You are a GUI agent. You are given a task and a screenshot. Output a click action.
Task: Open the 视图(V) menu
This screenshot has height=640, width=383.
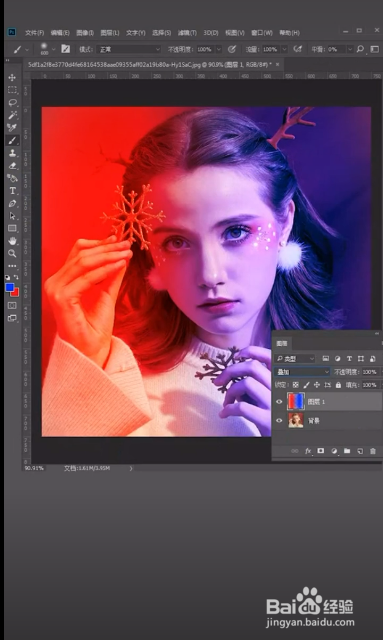coord(235,33)
